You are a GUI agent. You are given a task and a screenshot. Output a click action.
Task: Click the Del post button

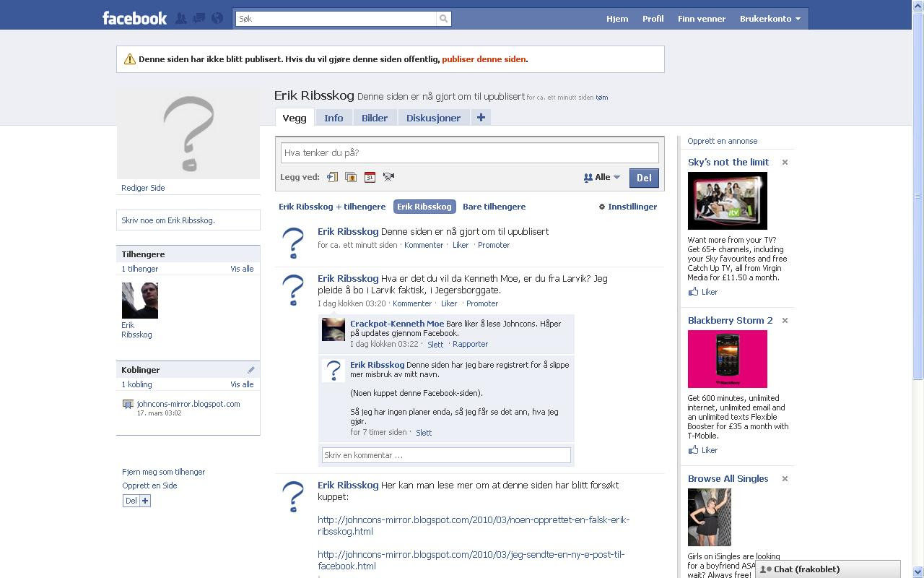point(644,178)
